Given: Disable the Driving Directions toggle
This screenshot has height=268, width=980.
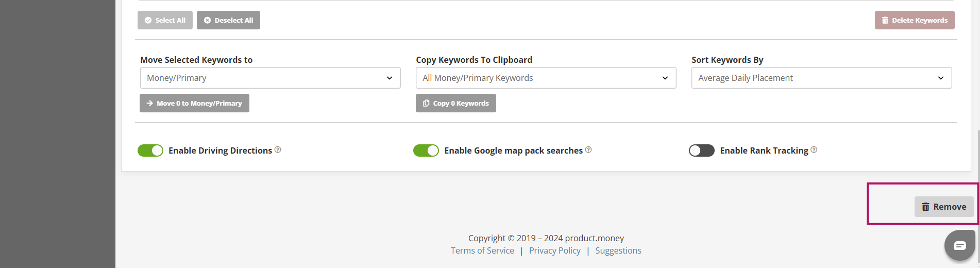Looking at the screenshot, I should coord(150,150).
